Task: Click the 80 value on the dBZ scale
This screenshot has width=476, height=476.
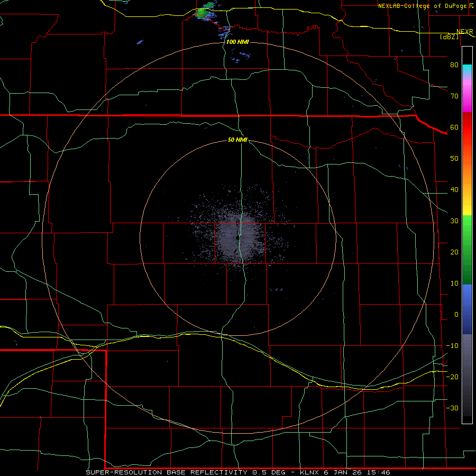Action: coord(454,65)
